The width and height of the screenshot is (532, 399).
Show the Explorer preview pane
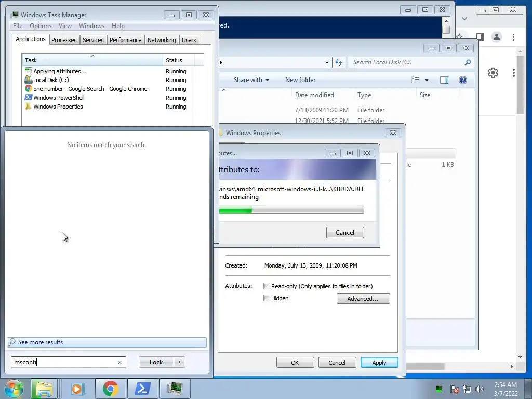click(x=444, y=80)
